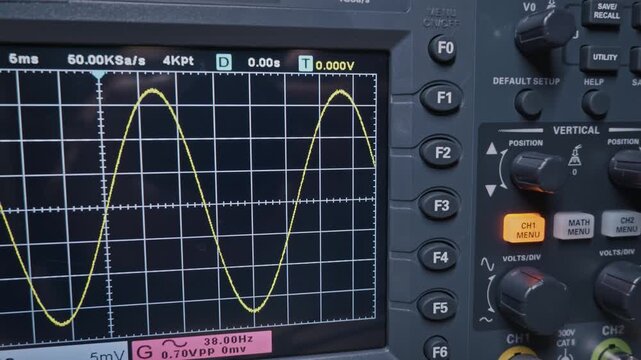Tap the large sine icon beside VOLTS/DIV
The width and height of the screenshot is (641, 360).
[x=487, y=264]
